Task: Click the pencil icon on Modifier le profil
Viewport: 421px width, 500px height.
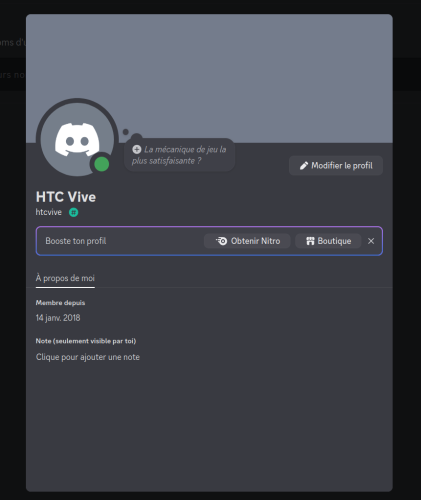Action: 304,166
